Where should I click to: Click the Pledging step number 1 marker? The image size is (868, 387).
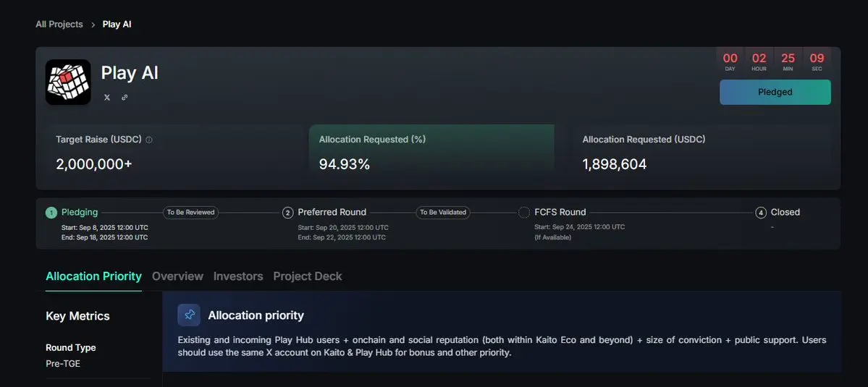[51, 212]
